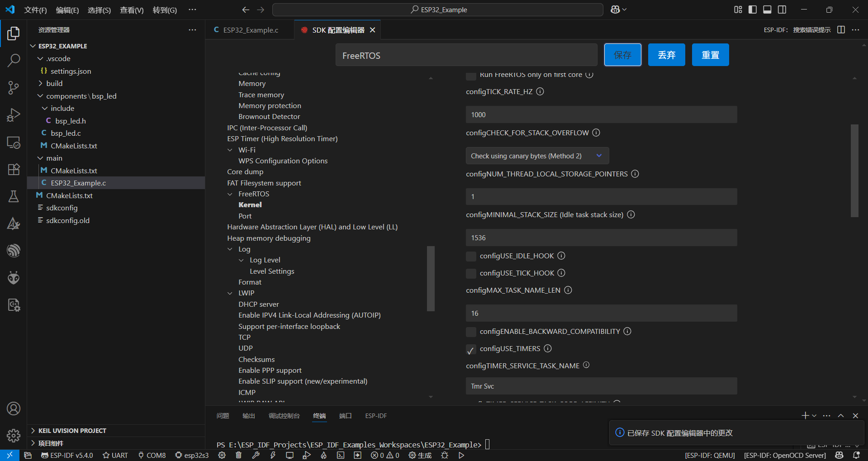Click the run play icon in status bar
Screen dimensions: 868x461
coord(461,455)
